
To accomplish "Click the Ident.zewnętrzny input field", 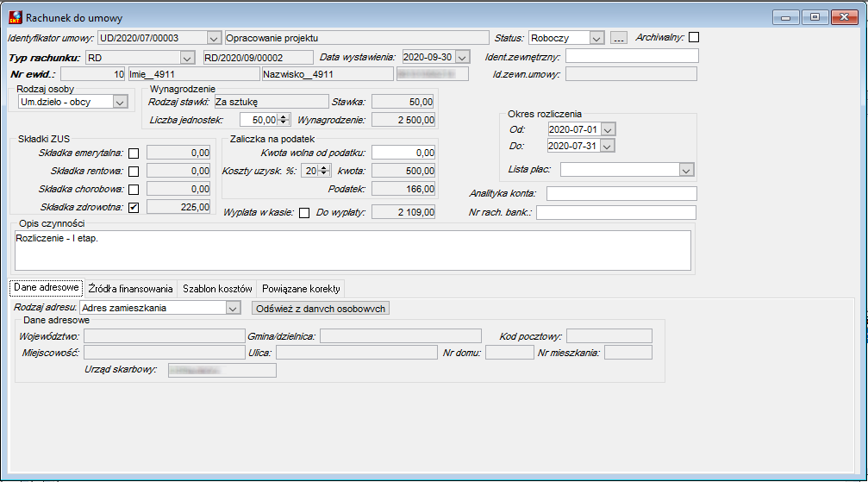I will [x=632, y=56].
